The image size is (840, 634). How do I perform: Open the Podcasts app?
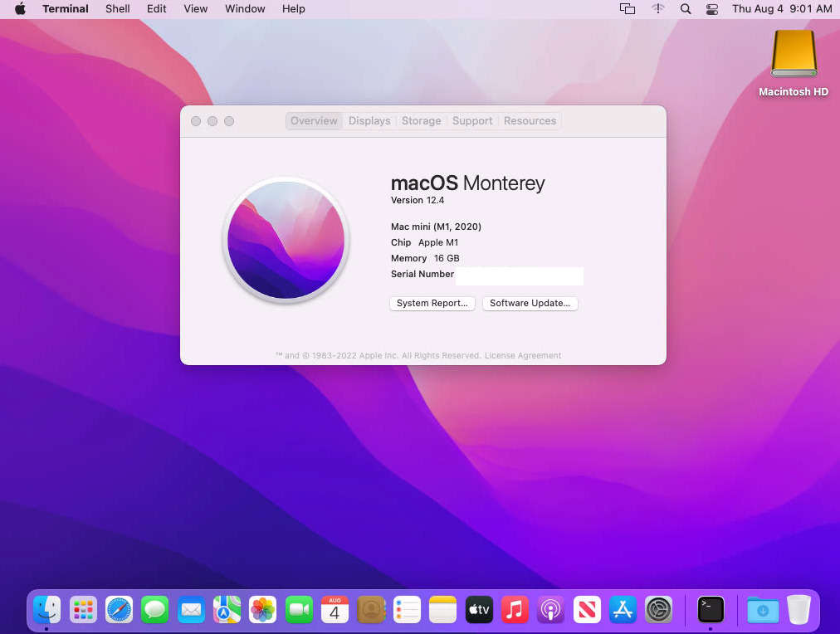[550, 610]
